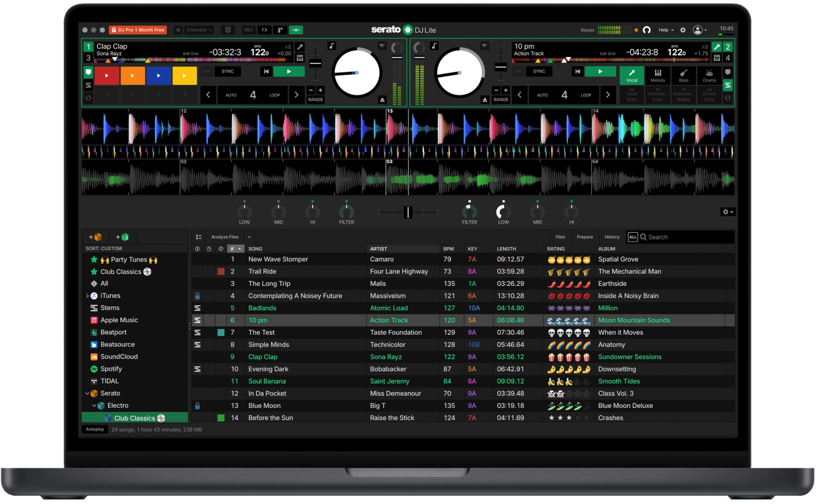This screenshot has width=816, height=504.
Task: Switch to the Prepare tab
Action: (584, 236)
